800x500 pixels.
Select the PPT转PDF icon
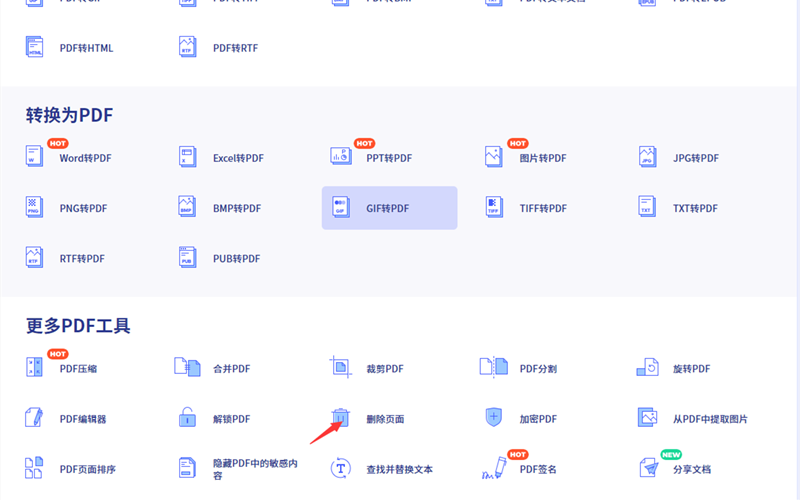(x=341, y=157)
